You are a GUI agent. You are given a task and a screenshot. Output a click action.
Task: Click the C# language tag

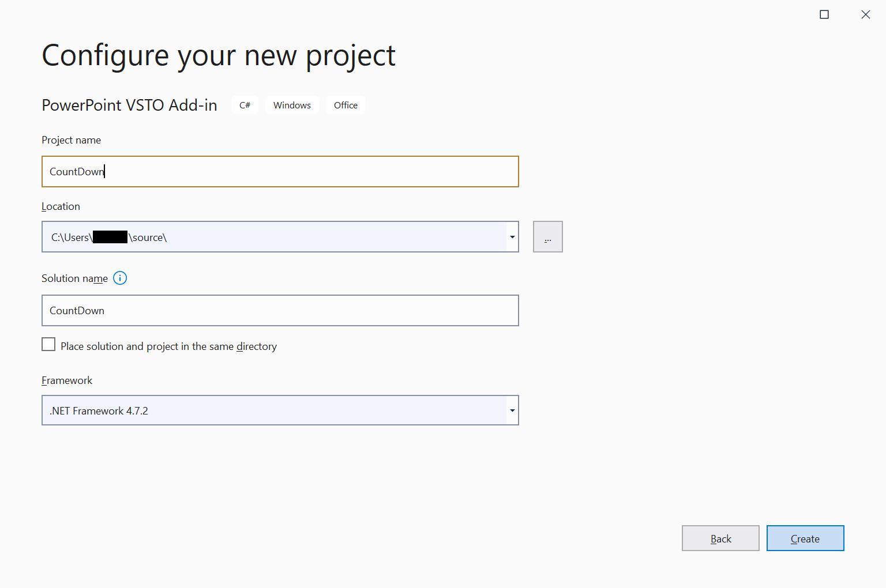click(x=245, y=105)
